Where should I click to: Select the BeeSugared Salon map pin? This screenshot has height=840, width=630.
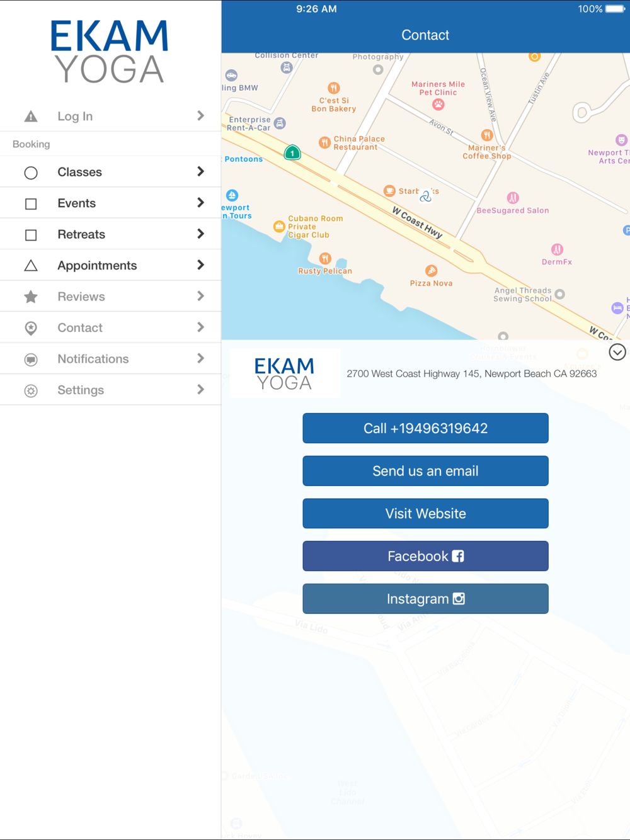coord(513,198)
